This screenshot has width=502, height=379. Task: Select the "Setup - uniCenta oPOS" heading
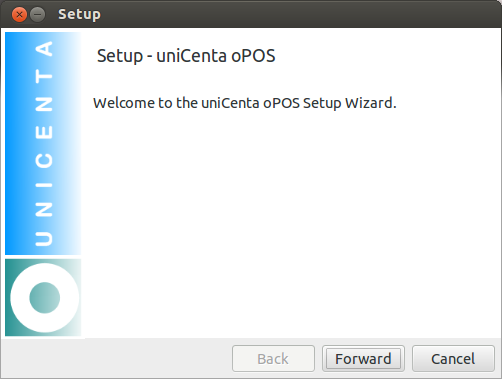pos(186,56)
